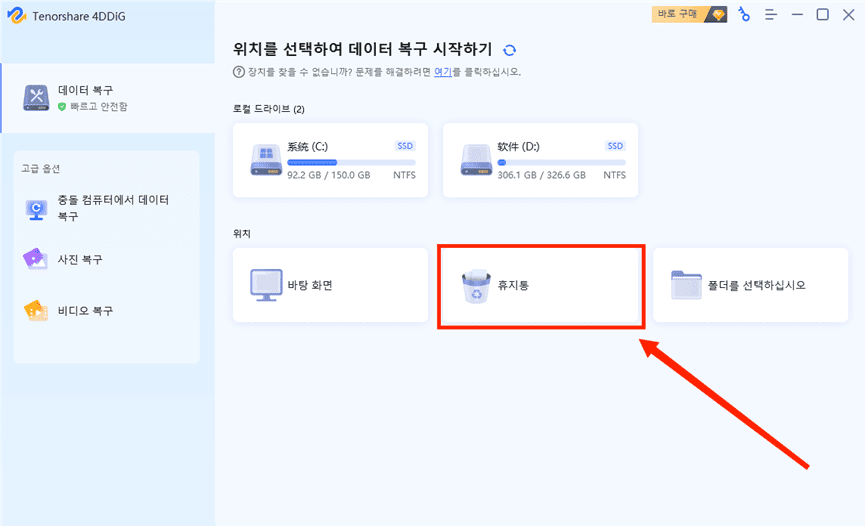Select the 软件 (D:) drive card

(x=541, y=160)
